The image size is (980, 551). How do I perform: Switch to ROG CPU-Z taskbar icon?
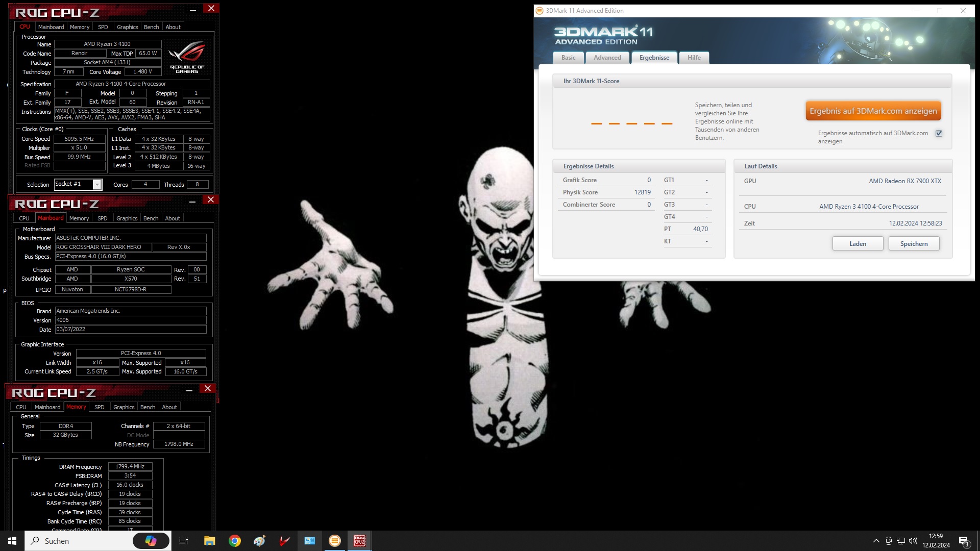[360, 541]
